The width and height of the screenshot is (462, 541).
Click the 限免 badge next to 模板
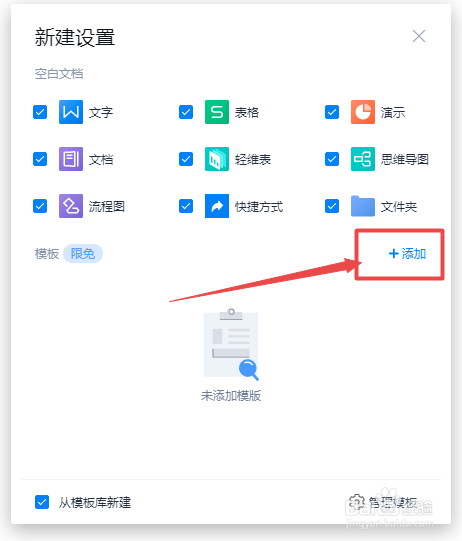tap(83, 254)
